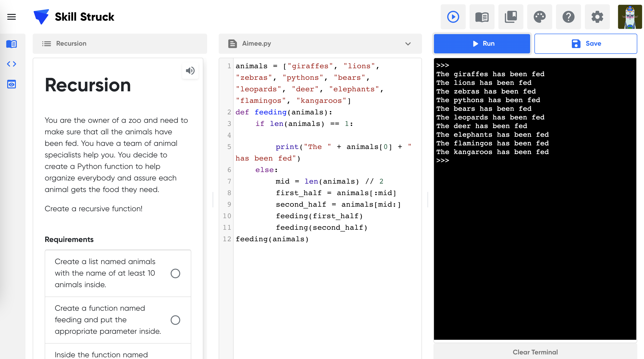Open the Recursion lesson list tab
644x359 pixels.
click(120, 44)
